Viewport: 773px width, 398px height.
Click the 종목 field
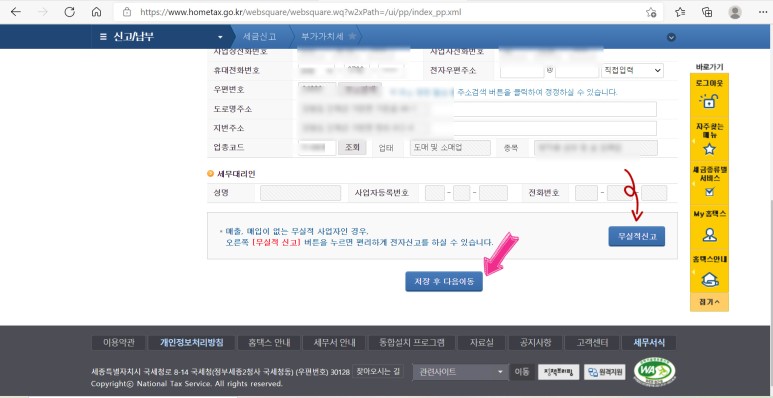click(x=596, y=147)
